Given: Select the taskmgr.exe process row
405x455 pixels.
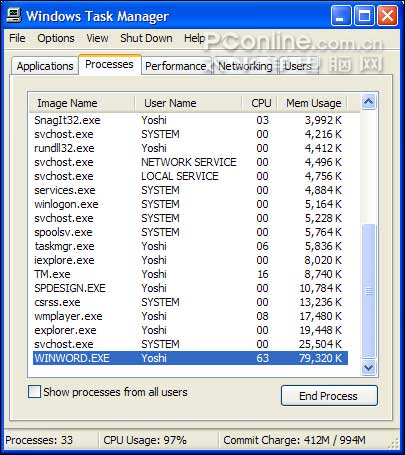Looking at the screenshot, I should pos(190,246).
